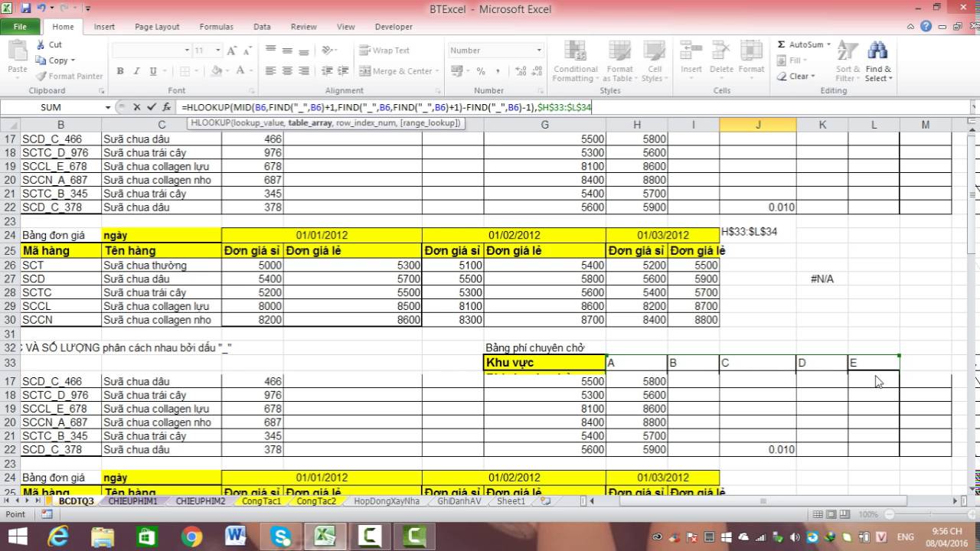The image size is (980, 551).
Task: Open the Insert Function fx dialog
Action: click(166, 107)
